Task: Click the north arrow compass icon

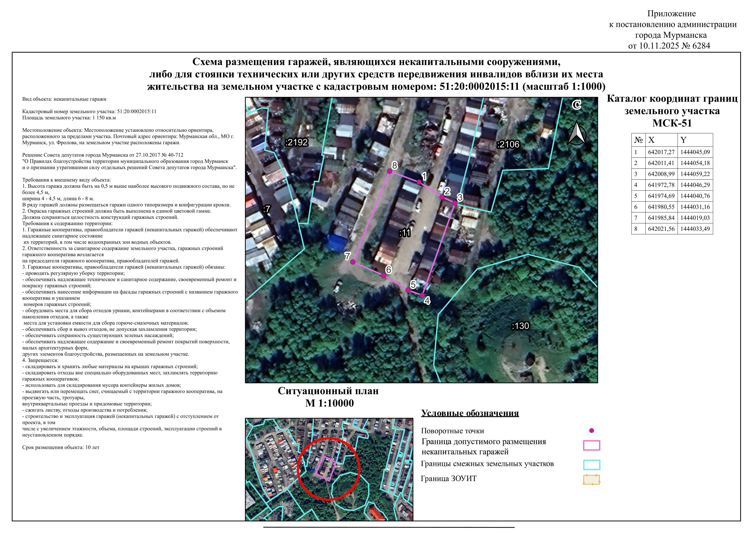Action: (x=576, y=133)
